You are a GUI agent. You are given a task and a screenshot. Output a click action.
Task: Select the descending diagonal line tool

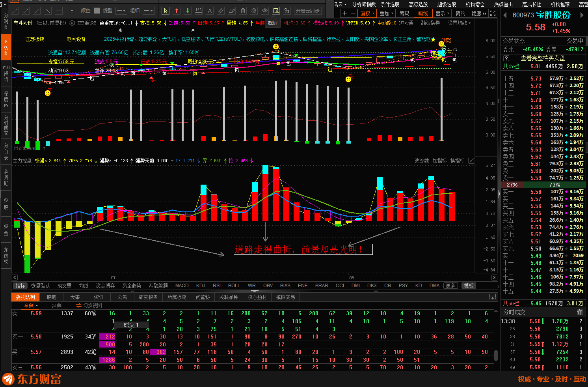click(48, 11)
